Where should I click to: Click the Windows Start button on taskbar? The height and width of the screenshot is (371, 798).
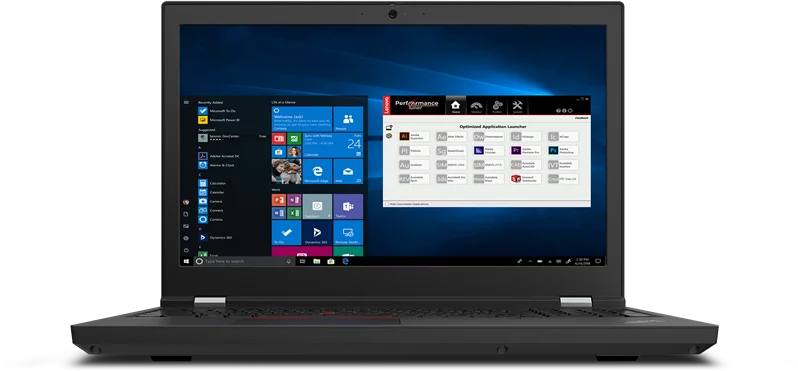186,261
